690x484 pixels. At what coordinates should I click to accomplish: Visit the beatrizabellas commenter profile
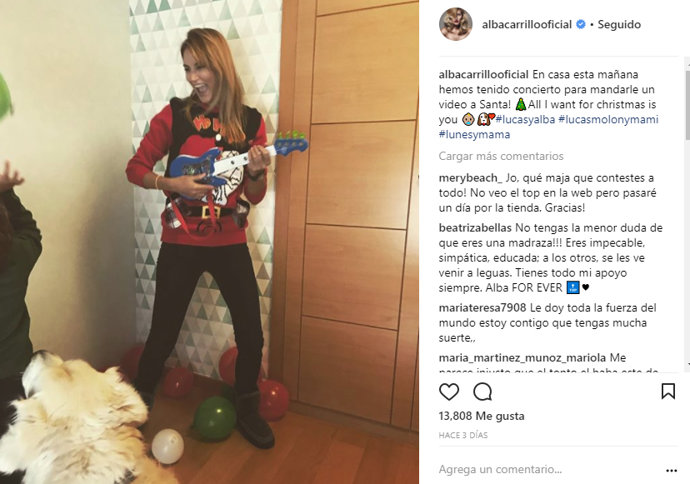(x=475, y=228)
